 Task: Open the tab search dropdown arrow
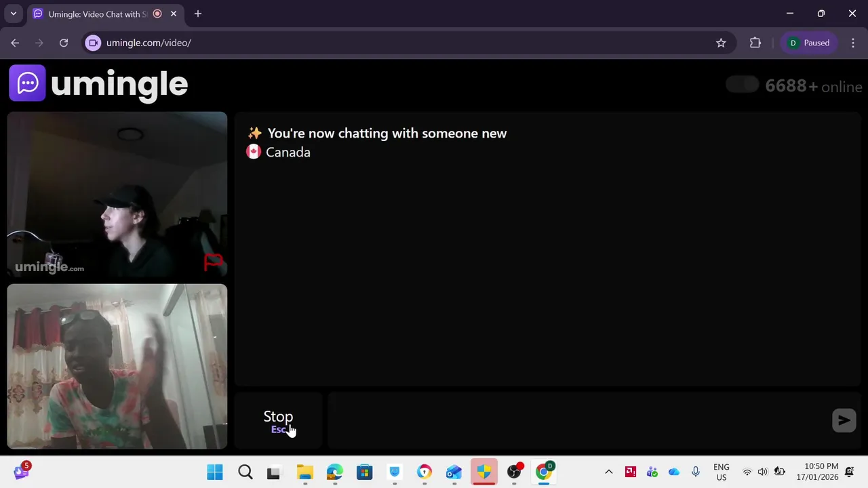[x=13, y=14]
